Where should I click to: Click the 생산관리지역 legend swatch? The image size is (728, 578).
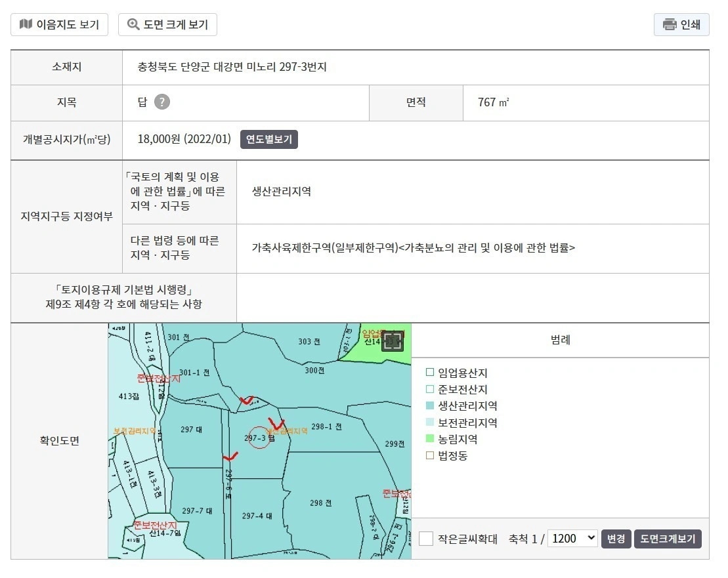pyautogui.click(x=430, y=405)
